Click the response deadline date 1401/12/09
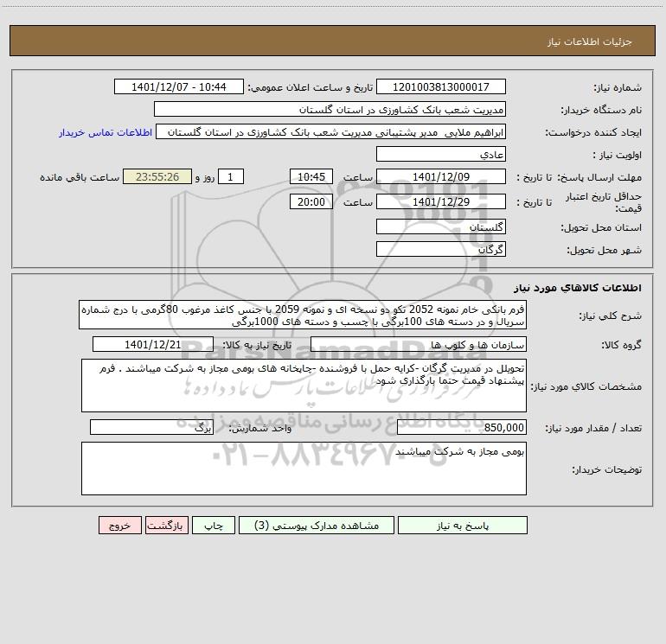Image resolution: width=666 pixels, height=644 pixels. point(441,176)
